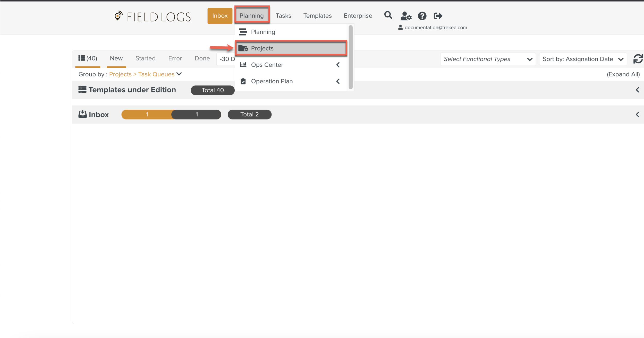Open Select Functional Types dropdown
The width and height of the screenshot is (644, 338).
(x=488, y=59)
